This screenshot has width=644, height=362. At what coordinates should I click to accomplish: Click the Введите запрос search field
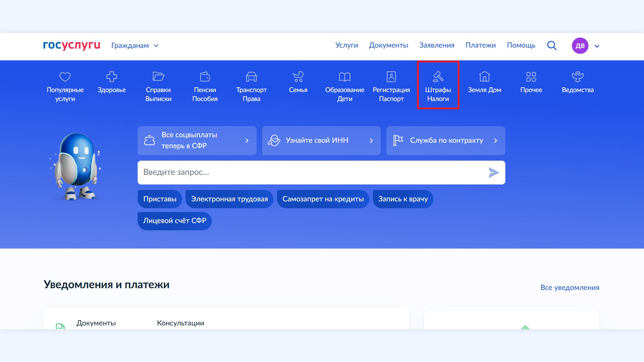pos(310,172)
